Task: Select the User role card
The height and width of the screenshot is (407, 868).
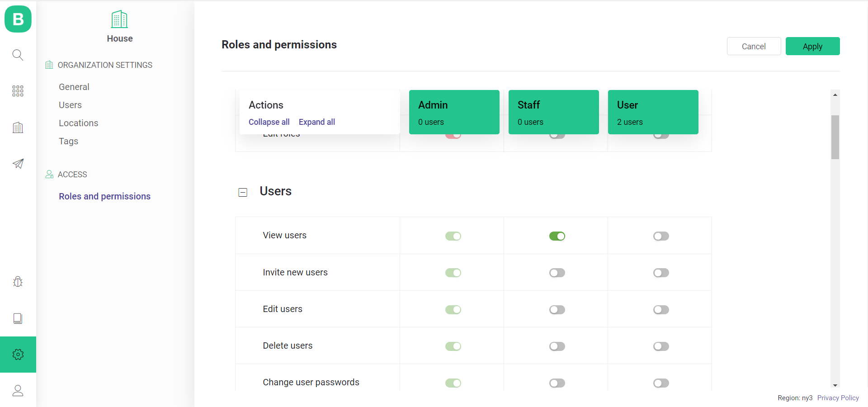Action: 653,112
